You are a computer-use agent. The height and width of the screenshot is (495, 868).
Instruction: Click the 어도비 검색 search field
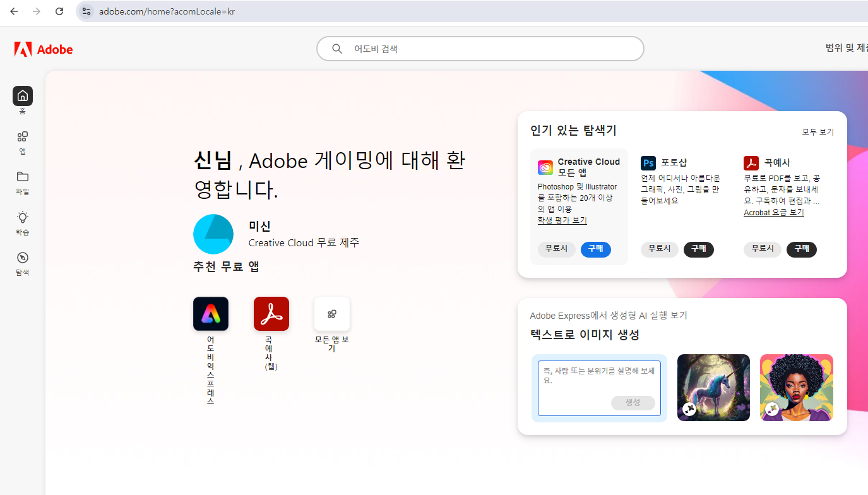[x=480, y=49]
